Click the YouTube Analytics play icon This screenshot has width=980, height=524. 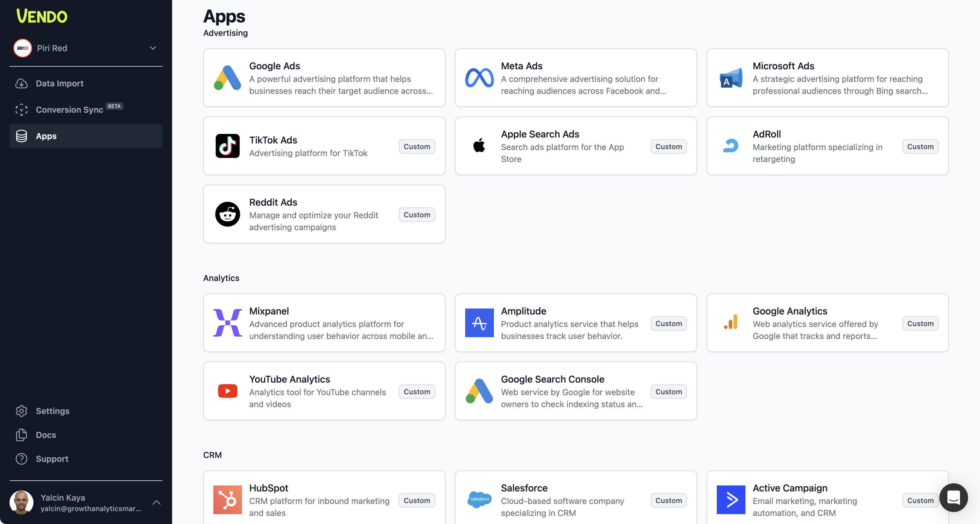point(227,391)
